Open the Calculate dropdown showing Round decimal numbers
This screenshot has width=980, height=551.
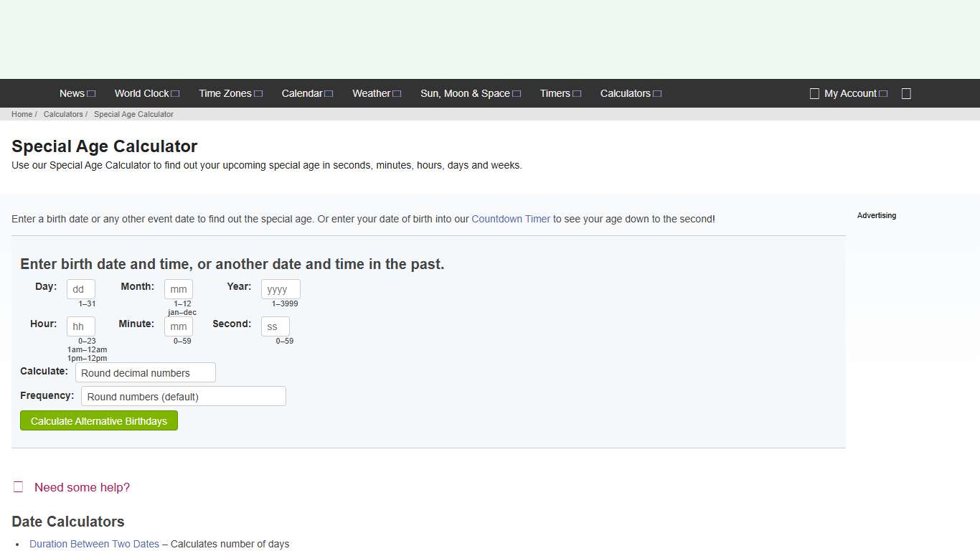coord(145,372)
